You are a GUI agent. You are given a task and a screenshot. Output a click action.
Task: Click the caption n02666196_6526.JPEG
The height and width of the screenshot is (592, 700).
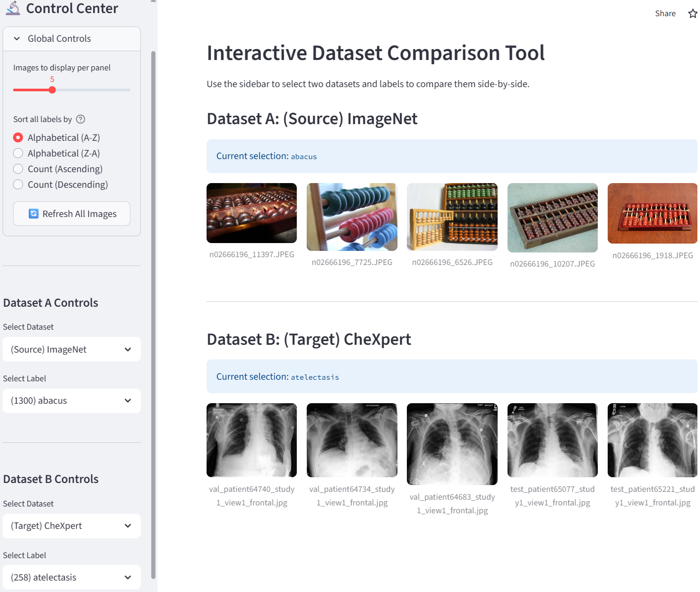452,262
